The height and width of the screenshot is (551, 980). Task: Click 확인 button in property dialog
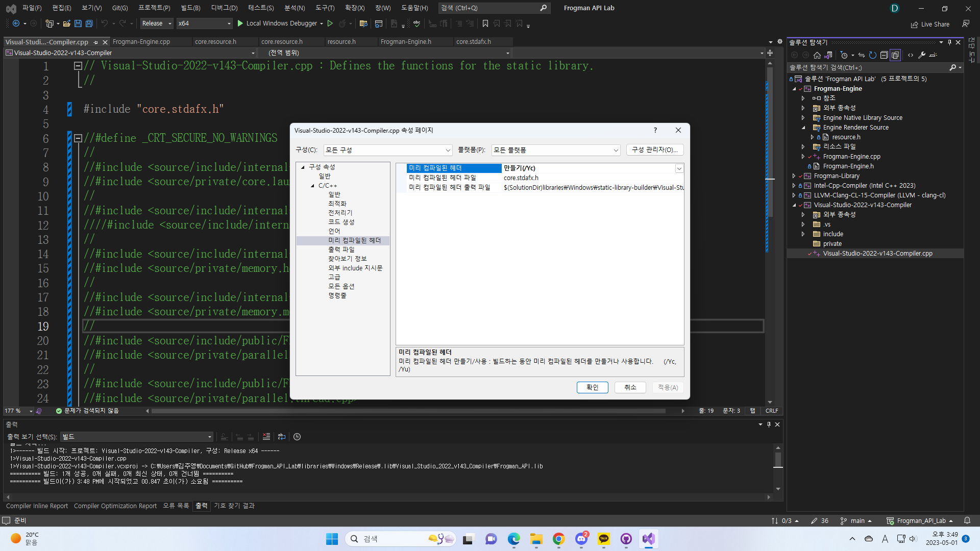592,387
